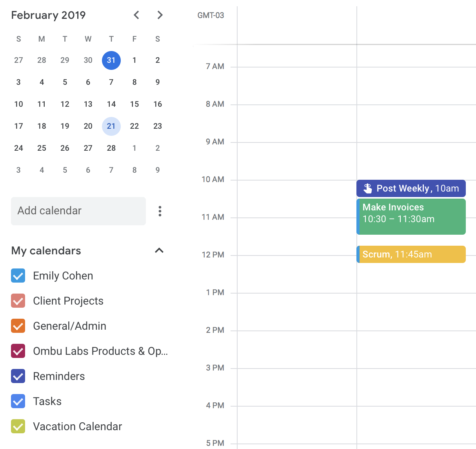Open the Make Invoices event
The height and width of the screenshot is (449, 476).
[x=411, y=217]
